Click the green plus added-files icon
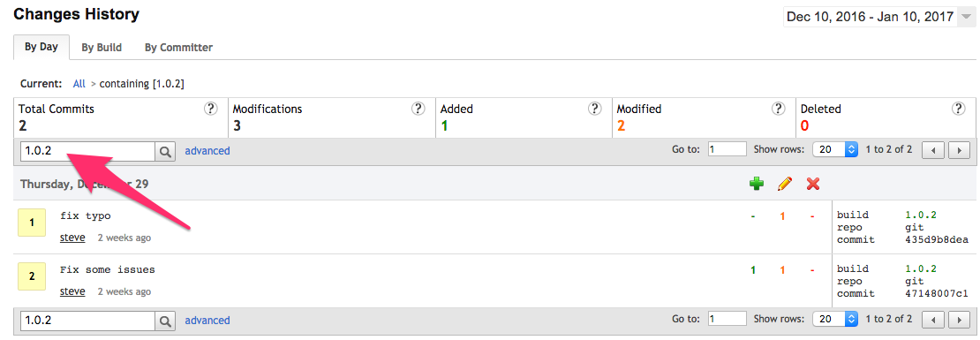 pyautogui.click(x=757, y=184)
